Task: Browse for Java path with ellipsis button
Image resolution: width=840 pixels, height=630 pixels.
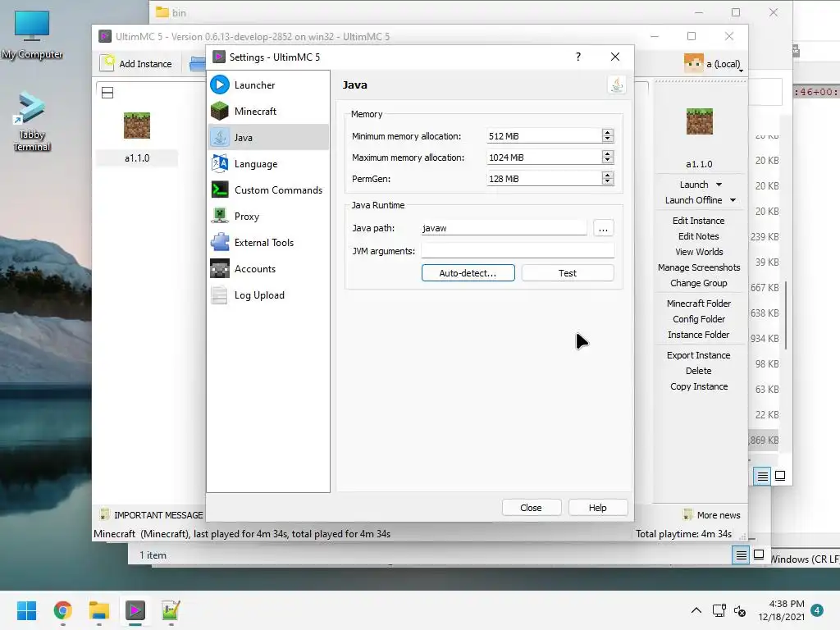Action: click(603, 228)
